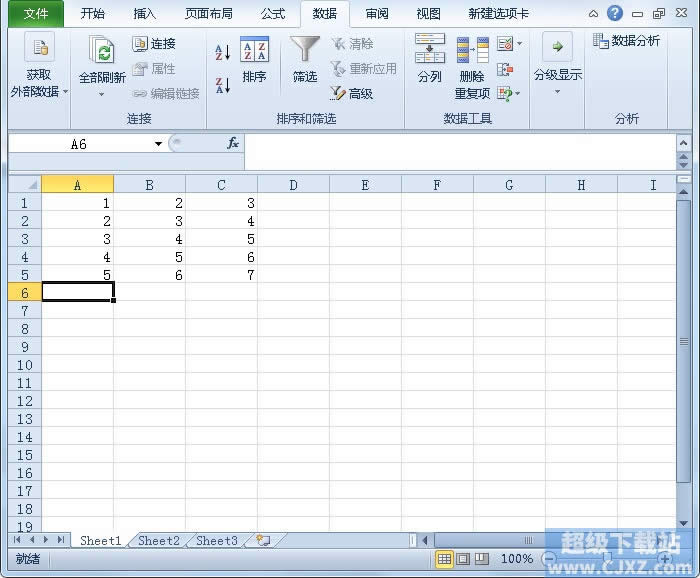Toggle Page Break Preview view button
700x578 pixels.
(482, 559)
